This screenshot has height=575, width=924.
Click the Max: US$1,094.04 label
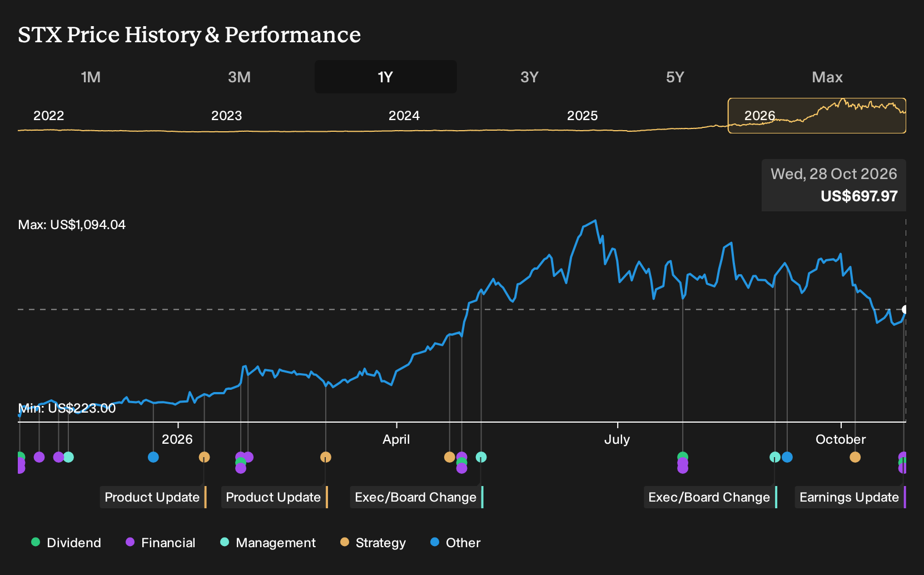72,225
